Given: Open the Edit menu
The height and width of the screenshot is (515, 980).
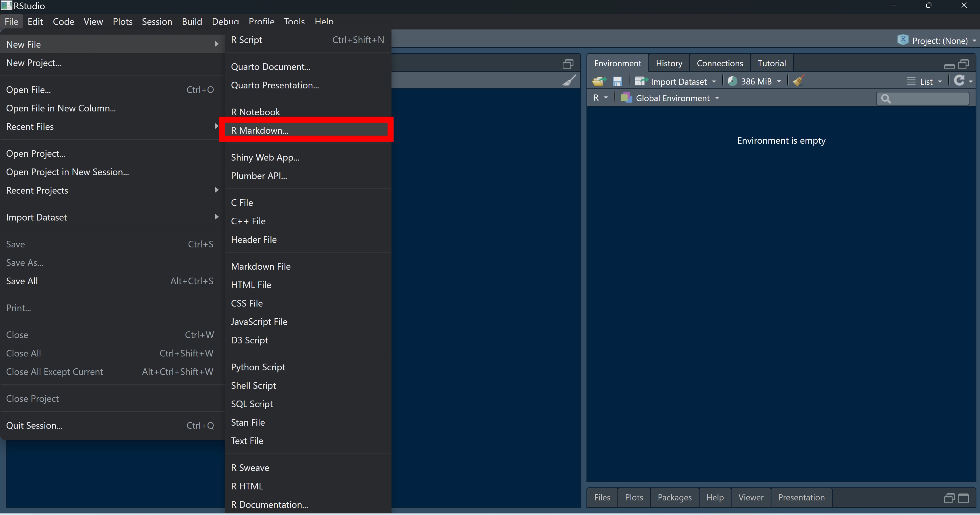Looking at the screenshot, I should [x=35, y=21].
